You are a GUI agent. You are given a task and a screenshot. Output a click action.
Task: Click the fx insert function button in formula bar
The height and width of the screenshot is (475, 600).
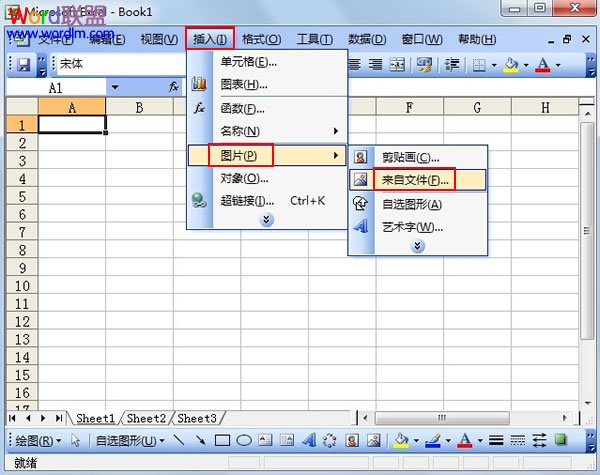tap(173, 87)
